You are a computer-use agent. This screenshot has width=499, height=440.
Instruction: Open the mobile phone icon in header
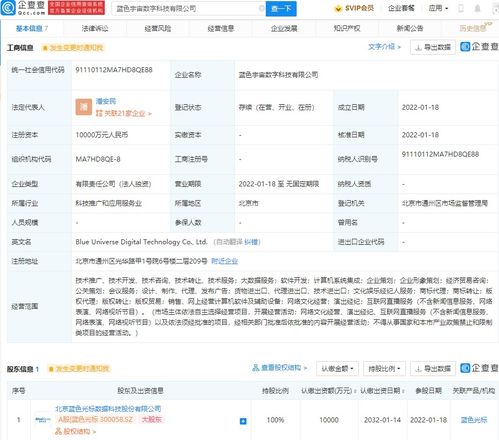coord(461,8)
